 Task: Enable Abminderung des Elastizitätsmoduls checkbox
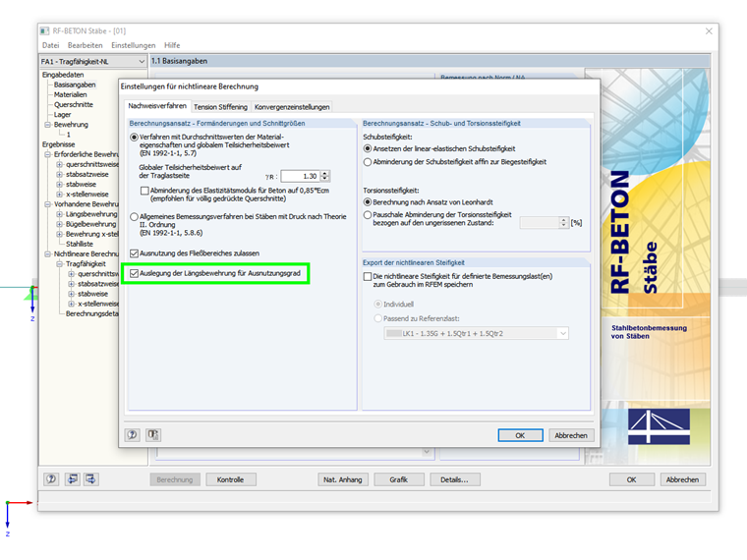point(144,191)
